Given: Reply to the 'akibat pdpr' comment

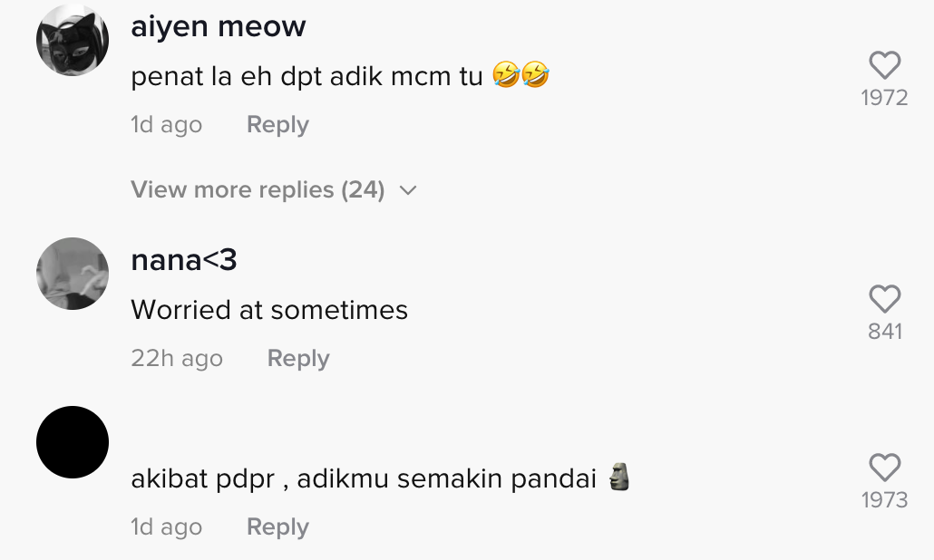Looking at the screenshot, I should 277,527.
